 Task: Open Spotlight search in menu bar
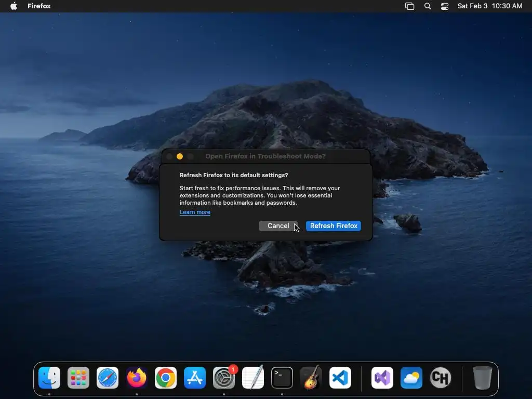pos(428,6)
